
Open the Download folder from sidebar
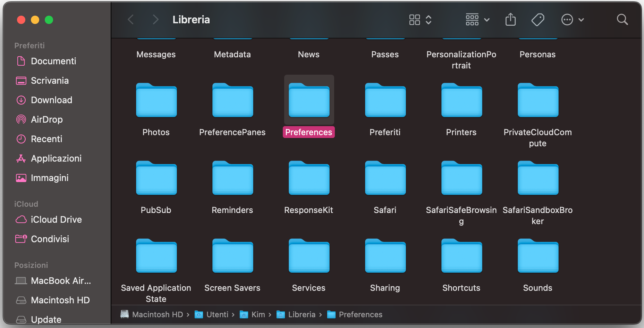[51, 100]
